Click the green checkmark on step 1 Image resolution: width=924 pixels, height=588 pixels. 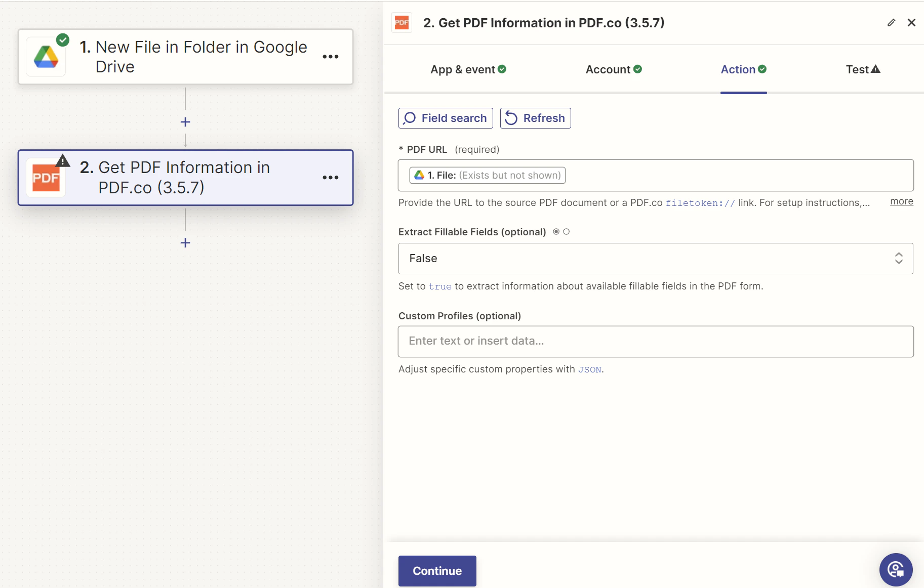coord(63,40)
